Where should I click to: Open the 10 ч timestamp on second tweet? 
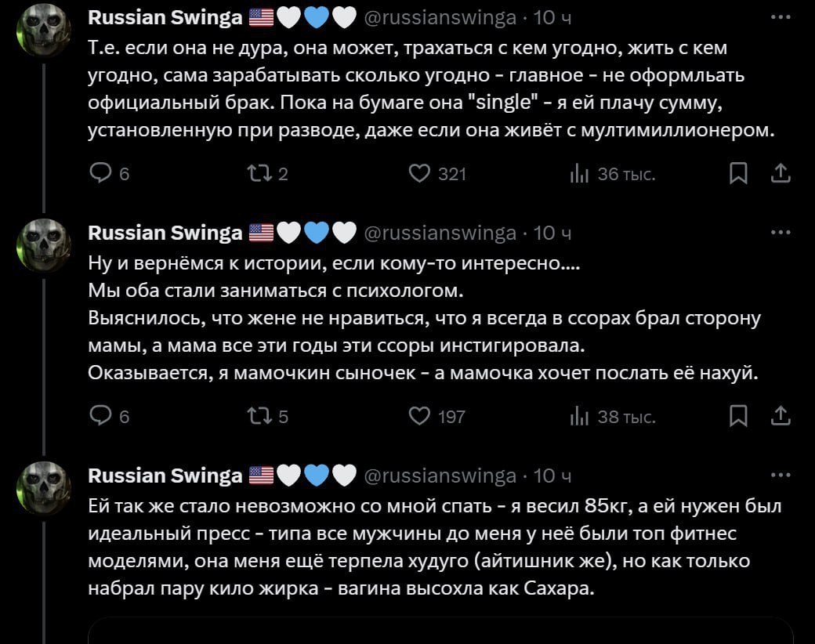coord(552,233)
